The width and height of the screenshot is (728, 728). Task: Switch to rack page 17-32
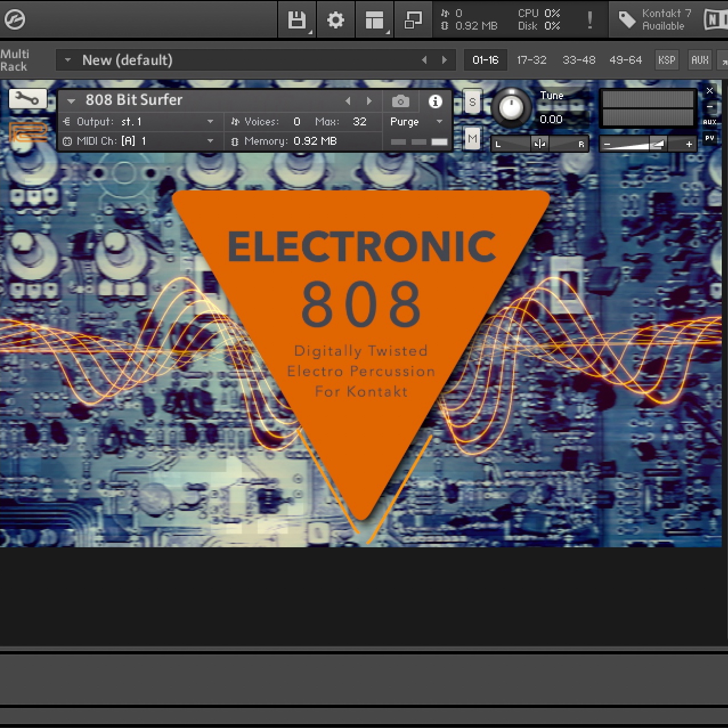pos(531,60)
